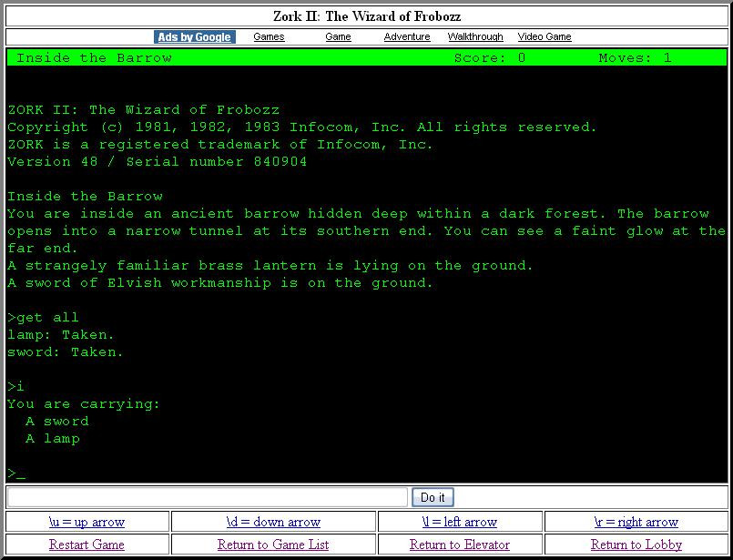733x560 pixels.
Task: Click the blinking prompt cursor in the terminal
Action: 21,477
